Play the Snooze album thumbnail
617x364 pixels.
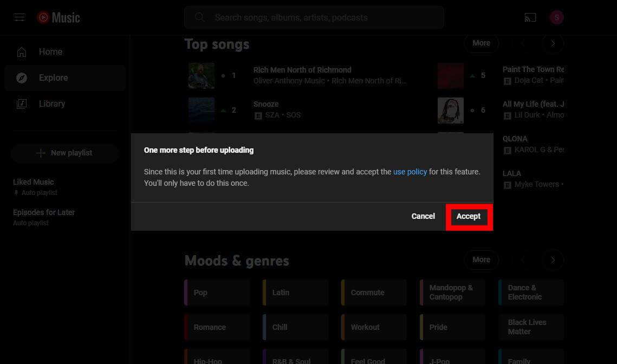click(x=202, y=110)
